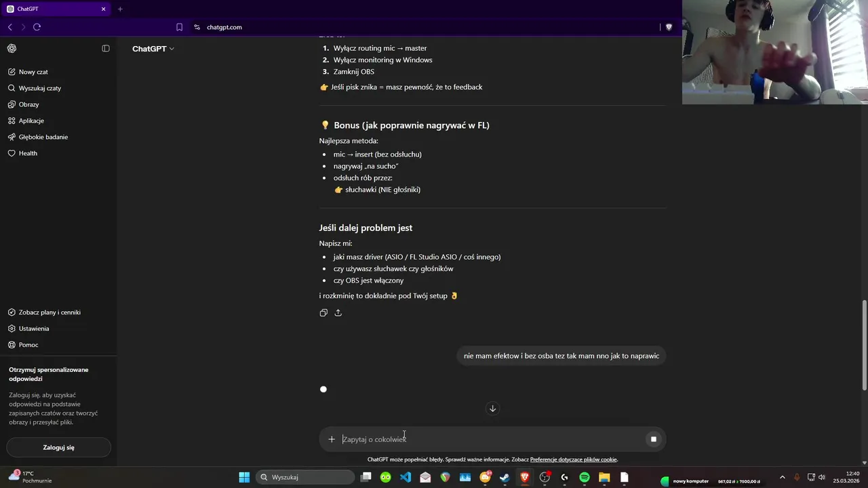Bookmark the page with the bookmark icon
This screenshot has height=488, width=868.
pyautogui.click(x=179, y=27)
